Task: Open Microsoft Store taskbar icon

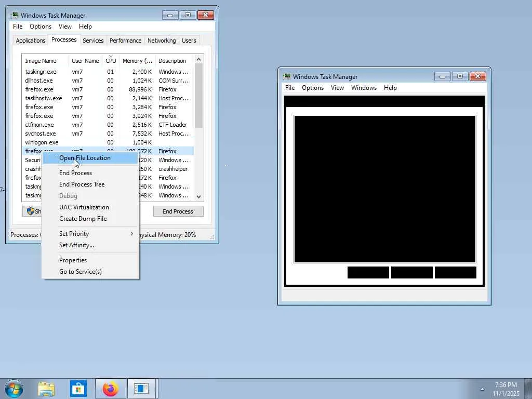Action: pyautogui.click(x=78, y=389)
